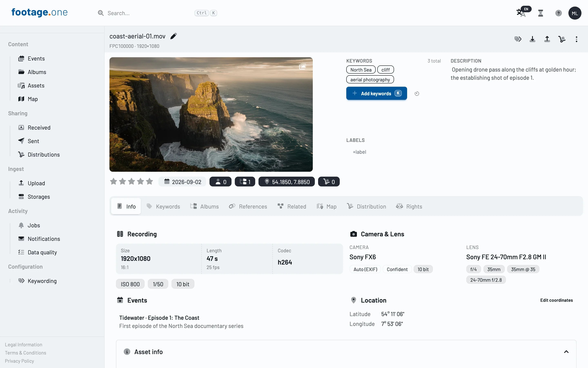Click the persons count badge showing 0
This screenshot has width=588, height=368.
tap(220, 182)
